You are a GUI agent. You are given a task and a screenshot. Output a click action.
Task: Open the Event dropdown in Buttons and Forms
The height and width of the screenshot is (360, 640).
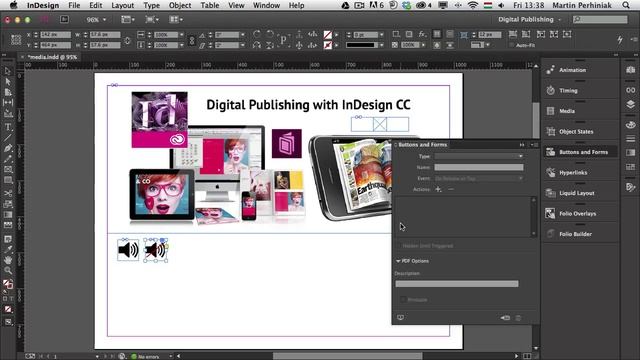[x=479, y=178]
